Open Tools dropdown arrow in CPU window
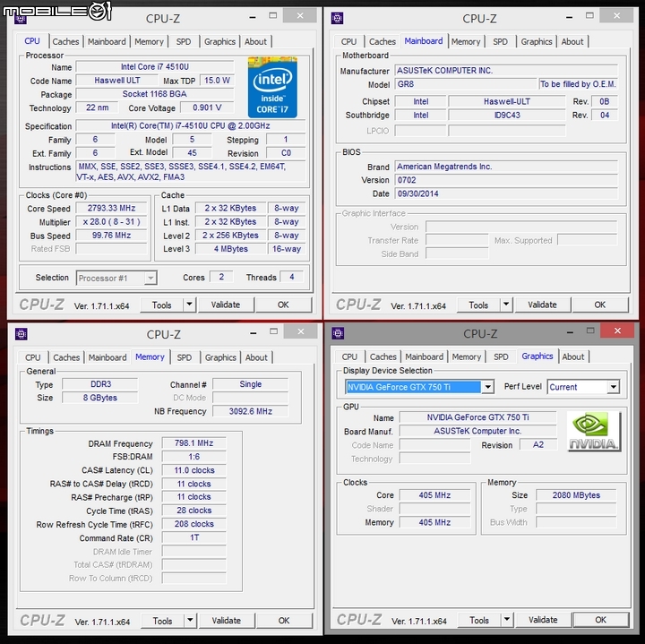The height and width of the screenshot is (644, 645). coord(189,305)
